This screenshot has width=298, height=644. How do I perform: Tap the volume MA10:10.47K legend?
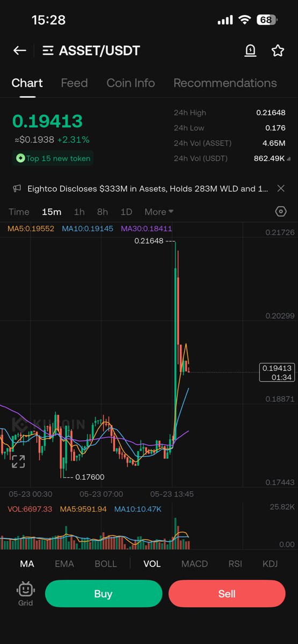coord(138,509)
